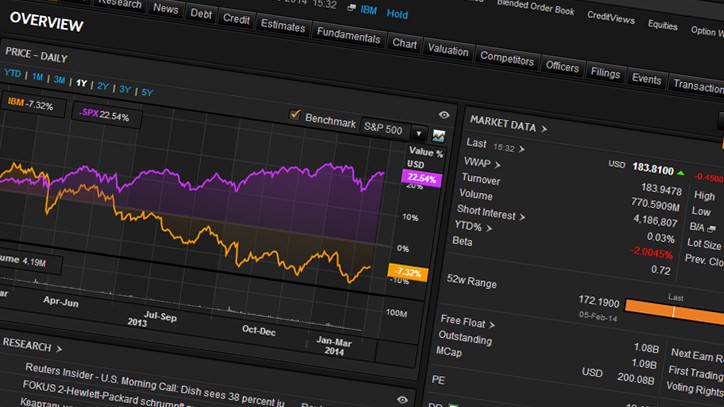Image resolution: width=724 pixels, height=407 pixels.
Task: Click the orange -7.32% value marker
Action: (408, 273)
